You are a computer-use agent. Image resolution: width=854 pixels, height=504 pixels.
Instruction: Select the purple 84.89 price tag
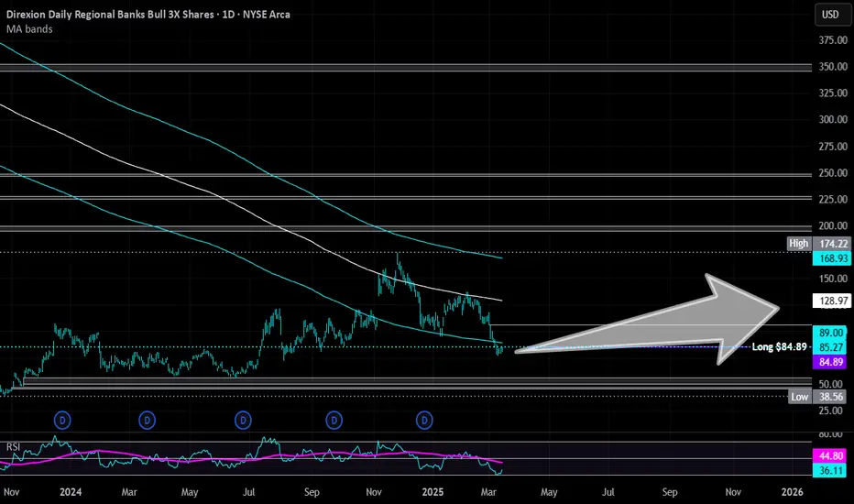pyautogui.click(x=832, y=362)
